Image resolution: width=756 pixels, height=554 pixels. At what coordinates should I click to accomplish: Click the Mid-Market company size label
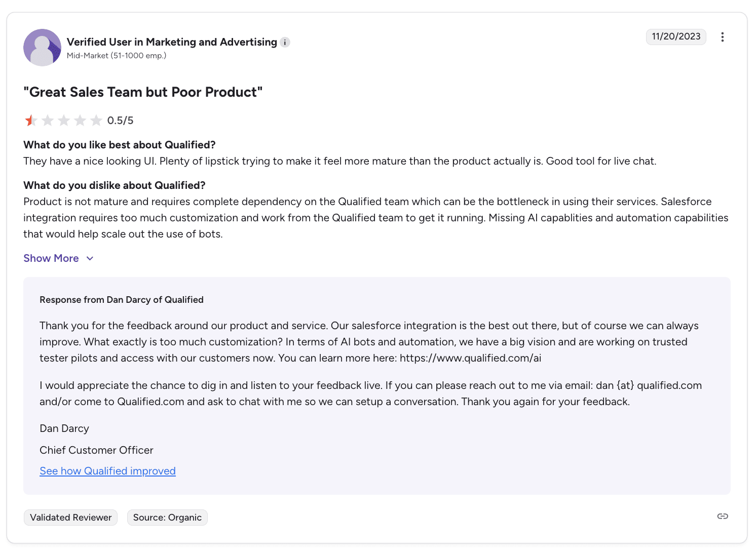coord(116,56)
